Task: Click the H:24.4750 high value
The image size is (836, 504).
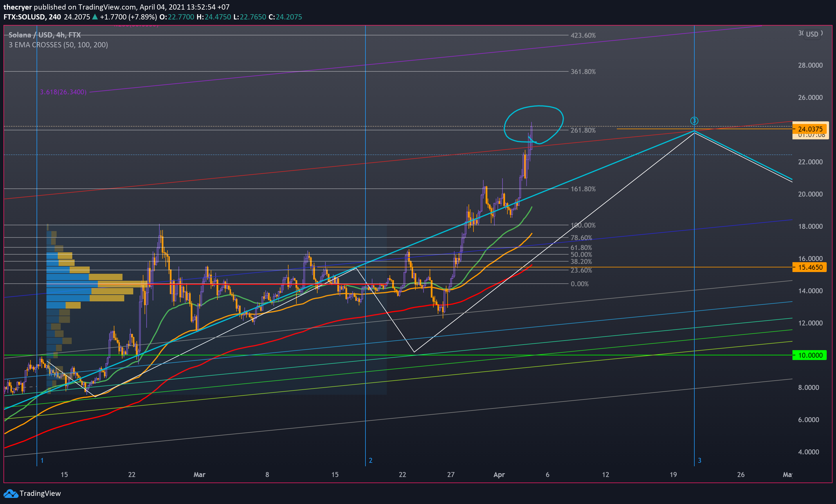Action: [213, 17]
